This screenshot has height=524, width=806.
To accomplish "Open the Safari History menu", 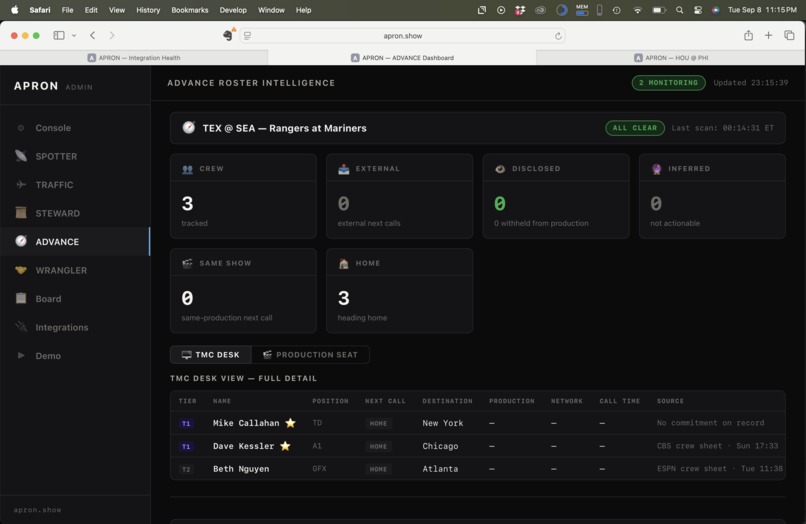I will (x=148, y=10).
